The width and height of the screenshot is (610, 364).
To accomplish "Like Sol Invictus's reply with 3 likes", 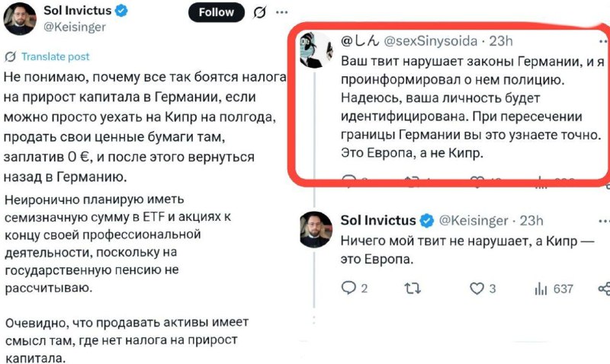I will click(477, 288).
